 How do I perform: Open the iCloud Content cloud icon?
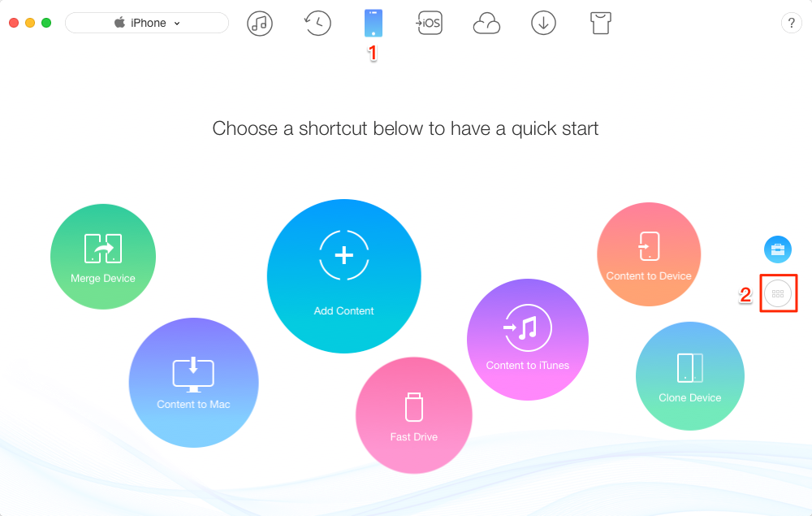click(486, 24)
